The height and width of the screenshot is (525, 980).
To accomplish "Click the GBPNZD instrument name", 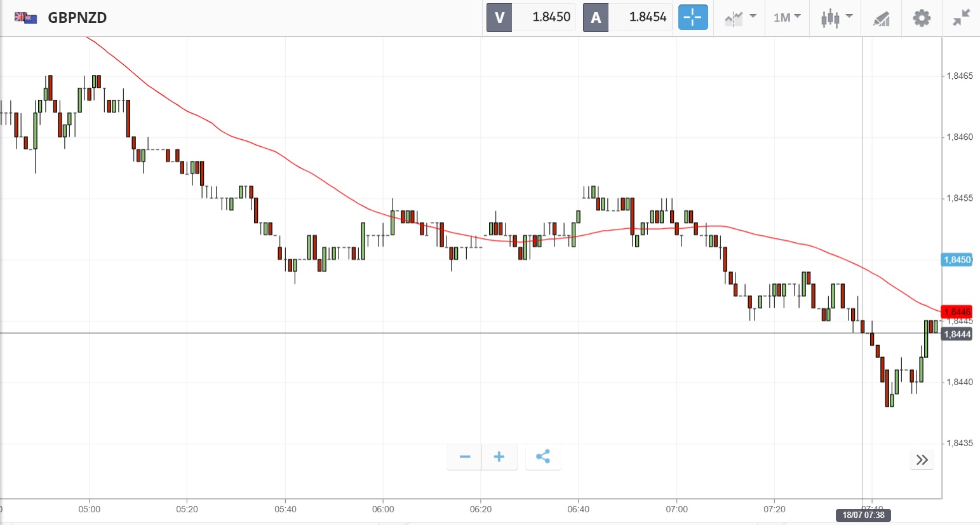I will (x=77, y=18).
